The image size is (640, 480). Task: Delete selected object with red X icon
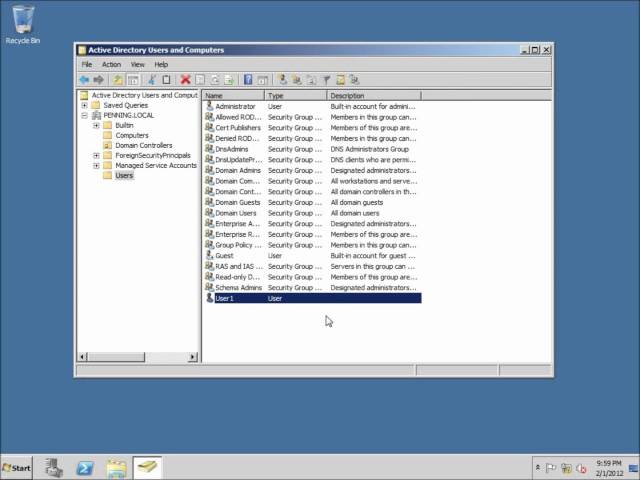tap(185, 80)
